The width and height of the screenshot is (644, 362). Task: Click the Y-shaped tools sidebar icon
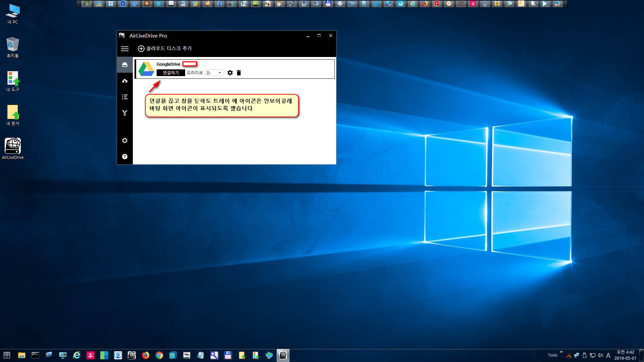click(x=125, y=113)
